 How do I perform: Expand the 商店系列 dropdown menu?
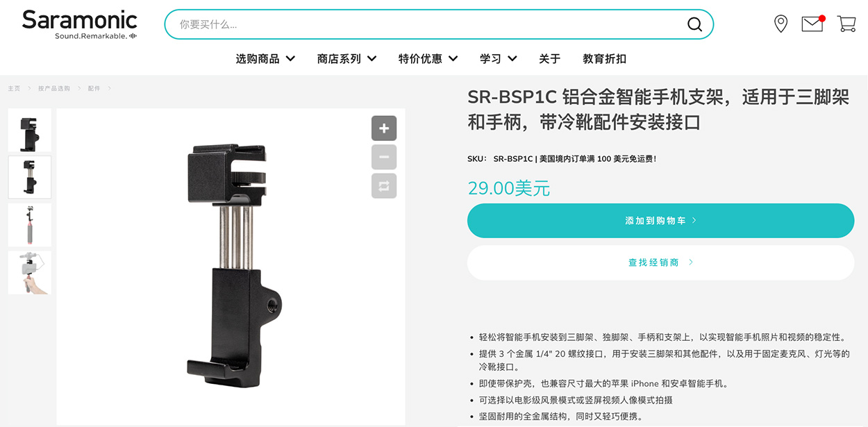click(x=347, y=59)
